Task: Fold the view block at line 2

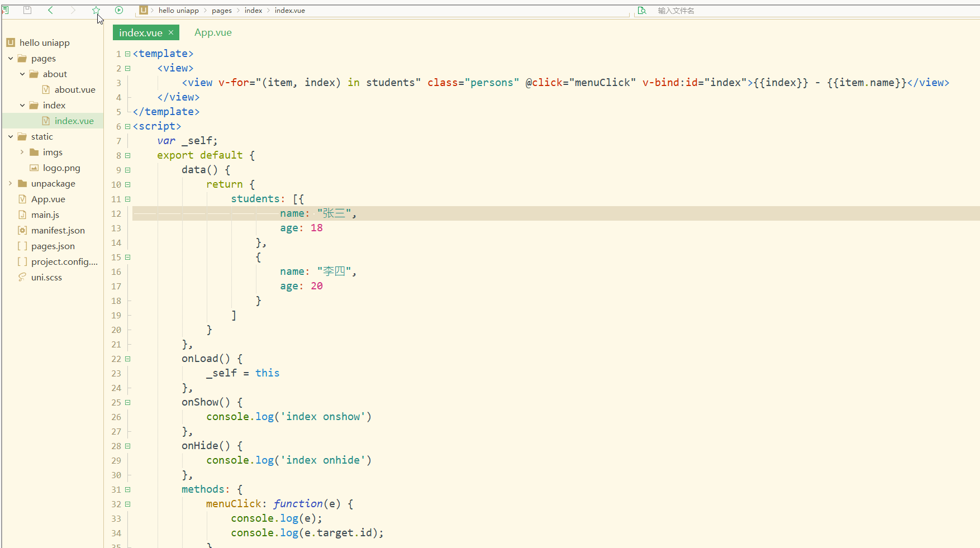Action: [x=127, y=68]
